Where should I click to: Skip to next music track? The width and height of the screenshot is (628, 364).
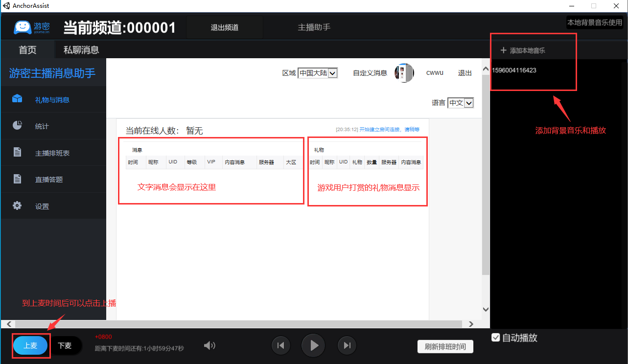347,345
